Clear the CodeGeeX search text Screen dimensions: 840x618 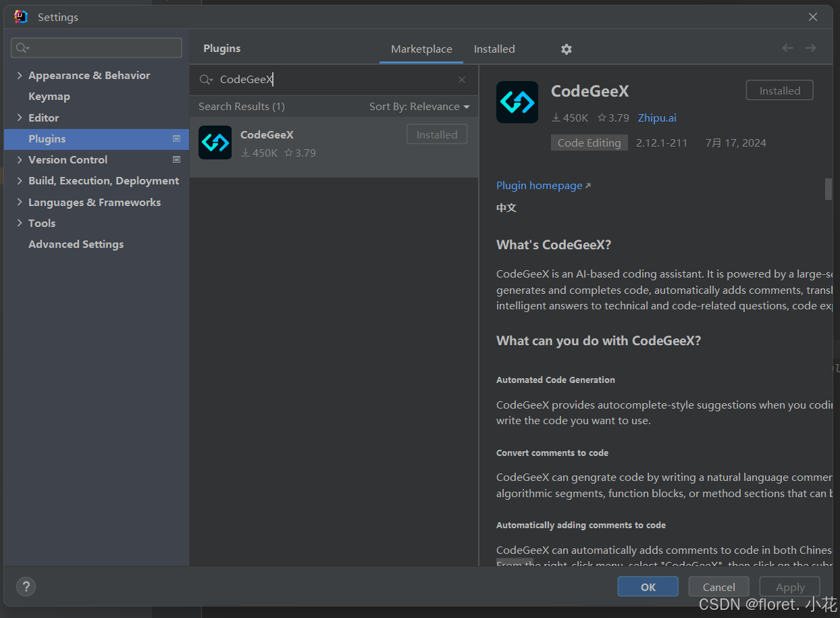pyautogui.click(x=462, y=80)
